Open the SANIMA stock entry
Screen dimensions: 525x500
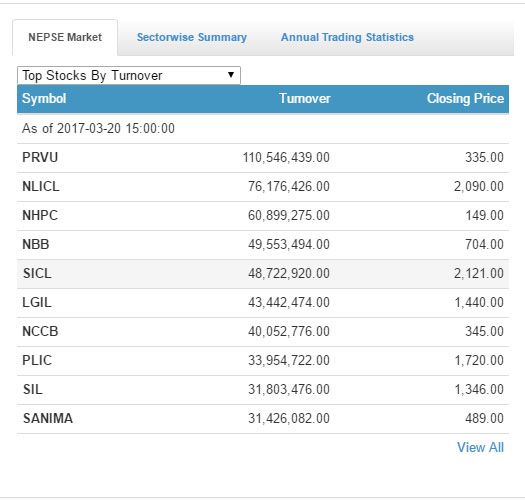pos(263,419)
